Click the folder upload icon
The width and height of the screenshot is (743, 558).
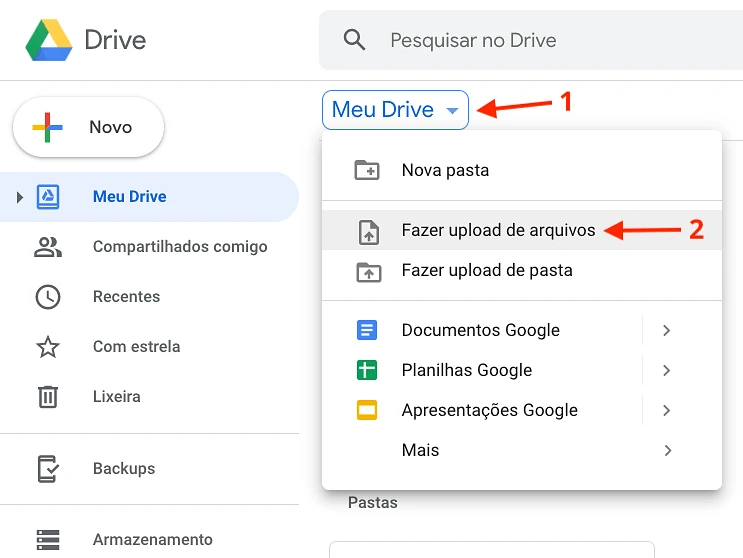[x=369, y=272]
